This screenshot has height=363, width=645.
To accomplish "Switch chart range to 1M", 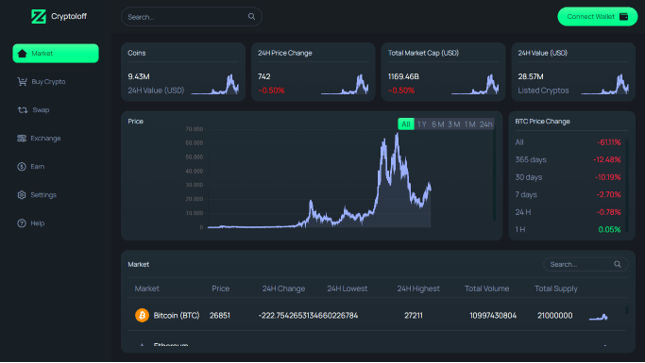I will [470, 124].
